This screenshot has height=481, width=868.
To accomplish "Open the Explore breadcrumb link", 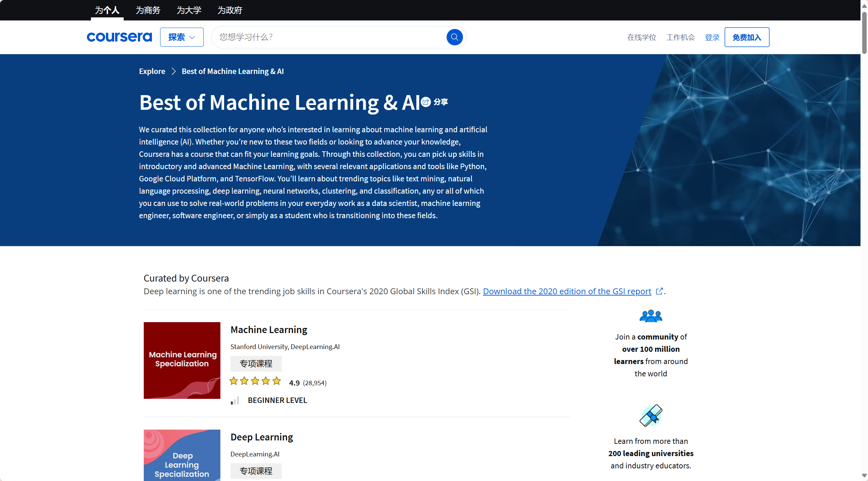I will [x=152, y=71].
